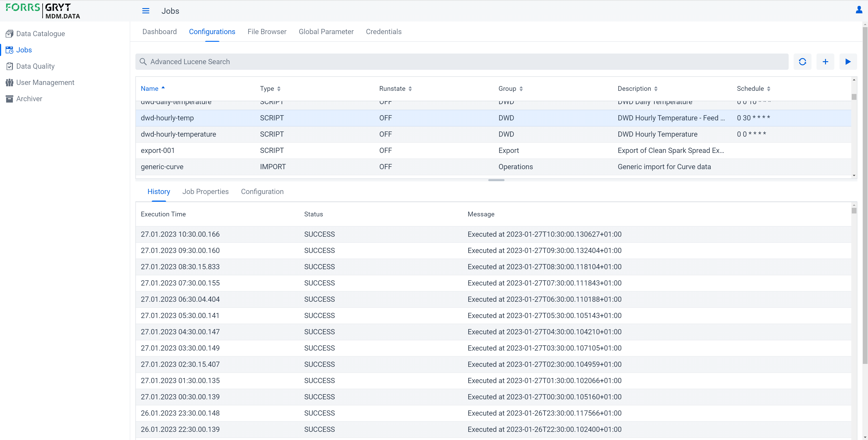This screenshot has width=868, height=440.
Task: Select history entry 27.01.2023 06:30.04.404
Action: [493, 299]
